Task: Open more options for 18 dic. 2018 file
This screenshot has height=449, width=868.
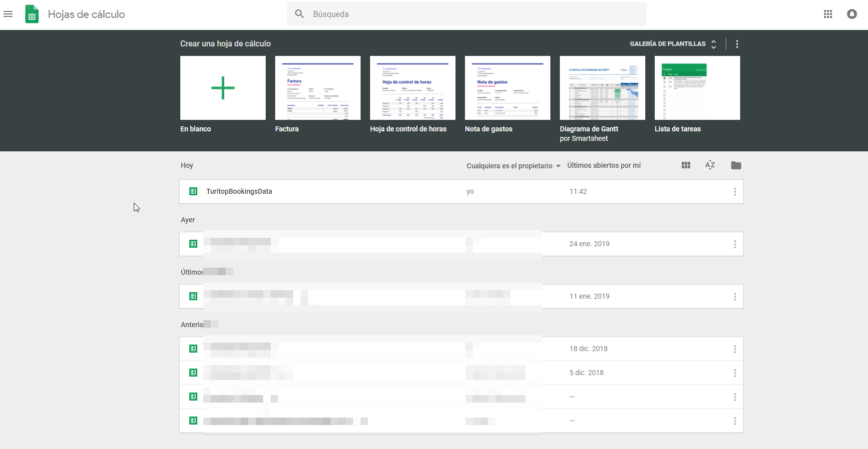Action: [735, 349]
